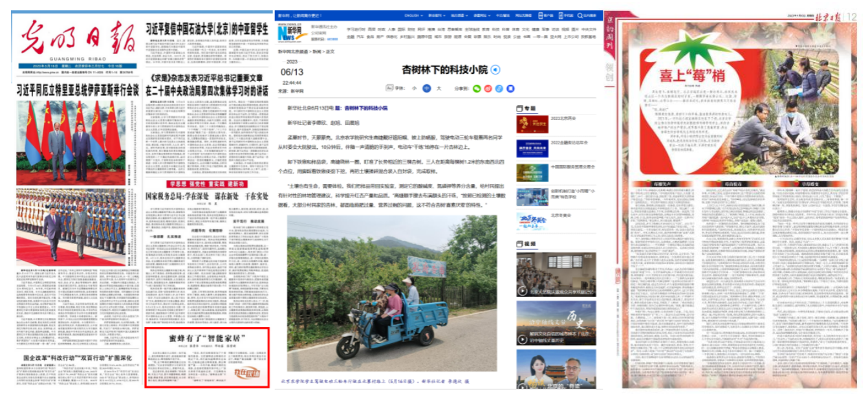The width and height of the screenshot is (868, 402).
Task: Share the article to Weibo
Action: click(489, 88)
